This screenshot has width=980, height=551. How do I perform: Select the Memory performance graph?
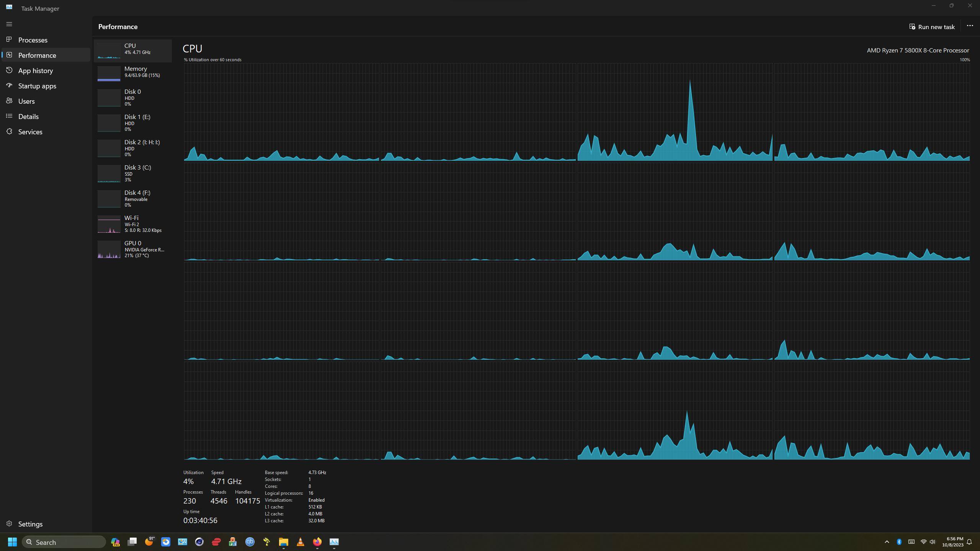click(132, 72)
